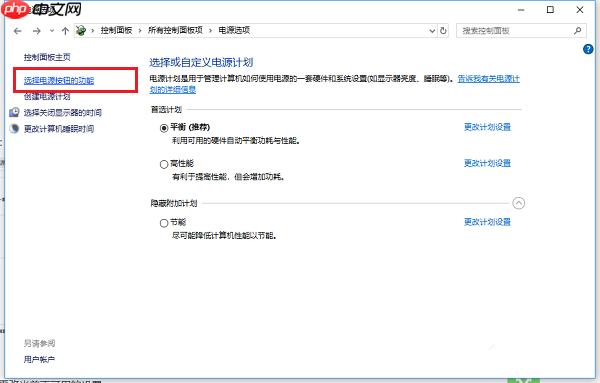Click 有利于提高性能，但会增加功耗 description
The image size is (600, 383).
tap(228, 177)
